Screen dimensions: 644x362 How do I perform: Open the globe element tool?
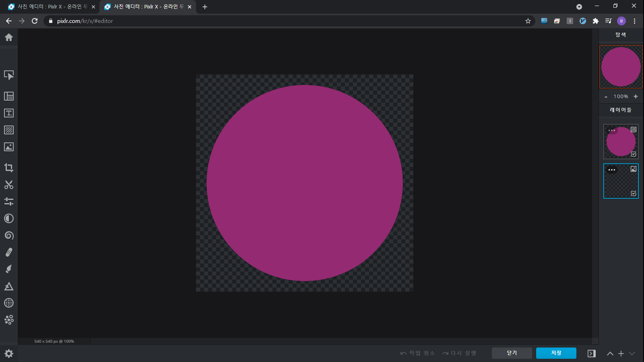pos(9,303)
